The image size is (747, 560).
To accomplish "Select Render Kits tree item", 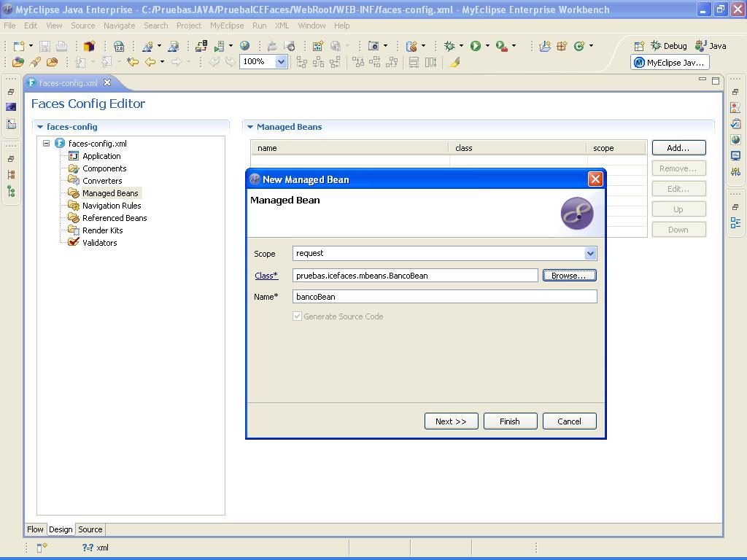I will pyautogui.click(x=102, y=230).
